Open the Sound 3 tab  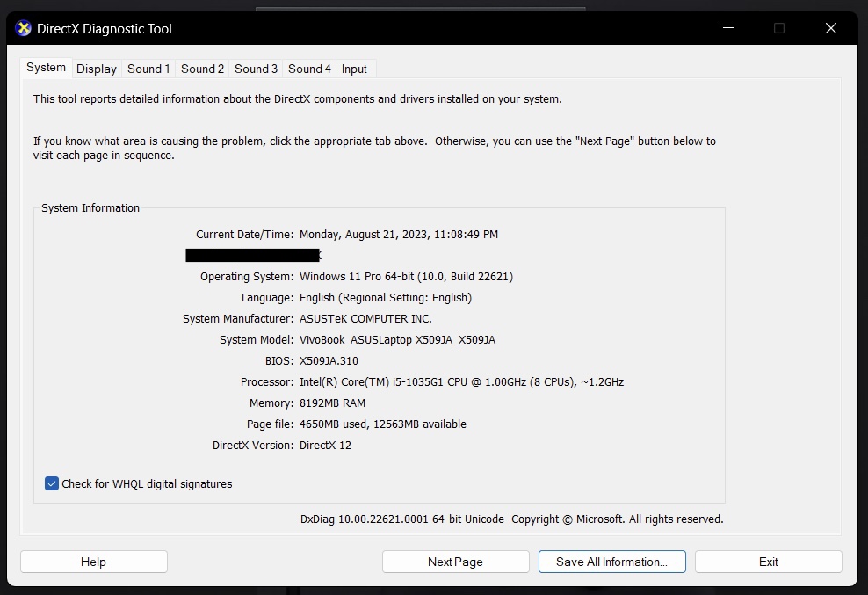[256, 69]
